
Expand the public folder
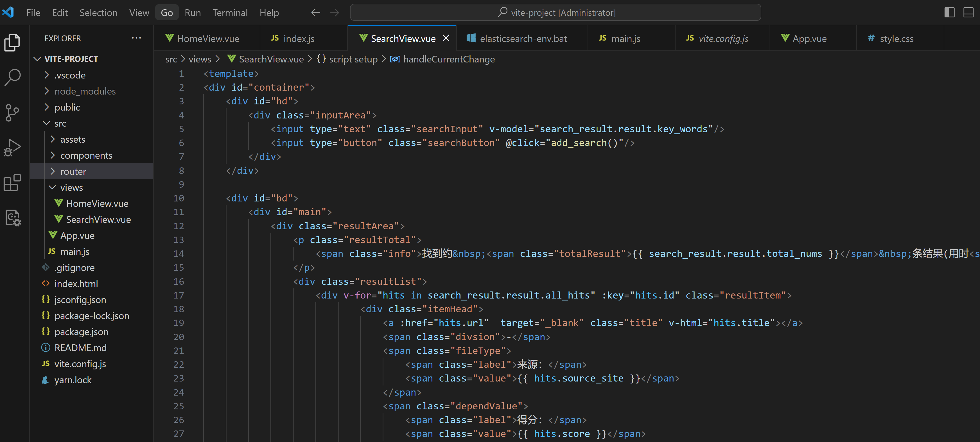pyautogui.click(x=91, y=107)
